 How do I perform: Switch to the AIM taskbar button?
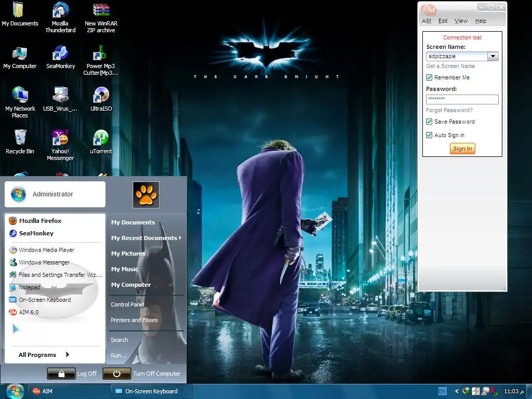tap(68, 391)
